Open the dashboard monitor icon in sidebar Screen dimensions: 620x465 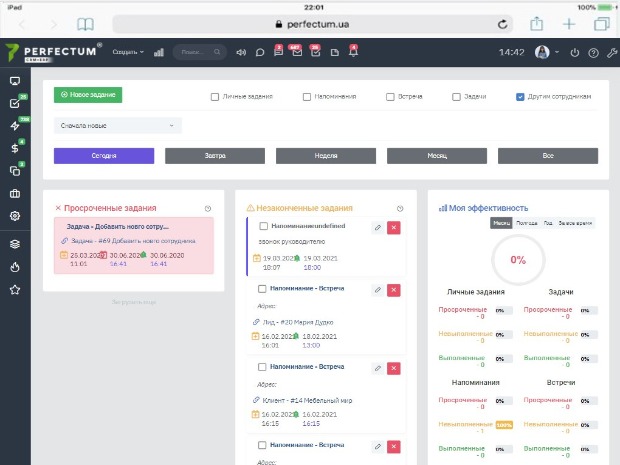(15, 81)
